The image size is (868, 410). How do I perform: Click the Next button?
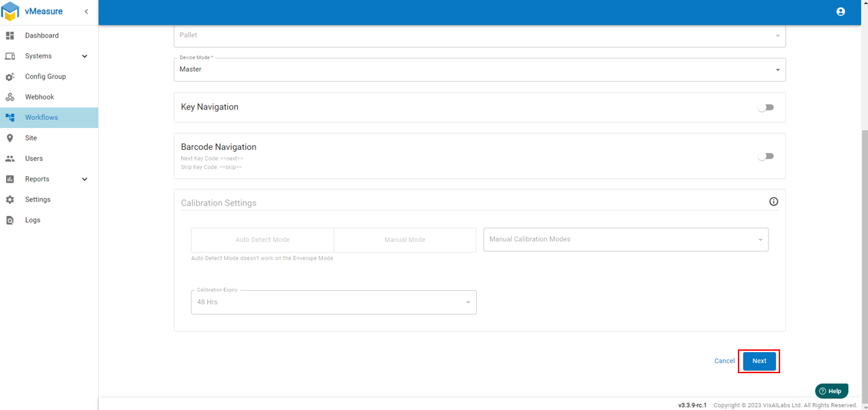(759, 361)
